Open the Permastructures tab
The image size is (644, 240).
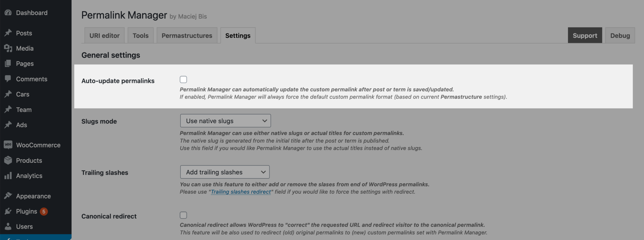coord(187,36)
